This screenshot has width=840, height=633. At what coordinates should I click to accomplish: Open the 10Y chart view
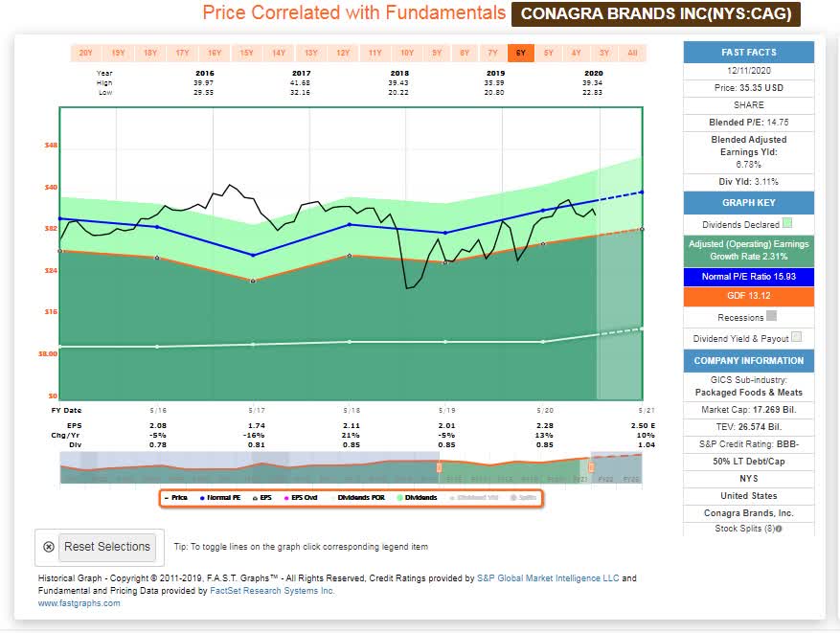(x=407, y=53)
